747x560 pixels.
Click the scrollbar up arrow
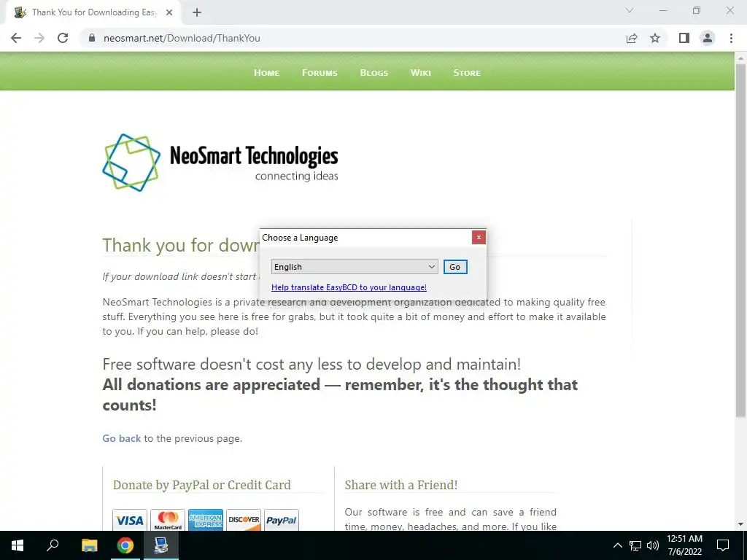coord(740,57)
